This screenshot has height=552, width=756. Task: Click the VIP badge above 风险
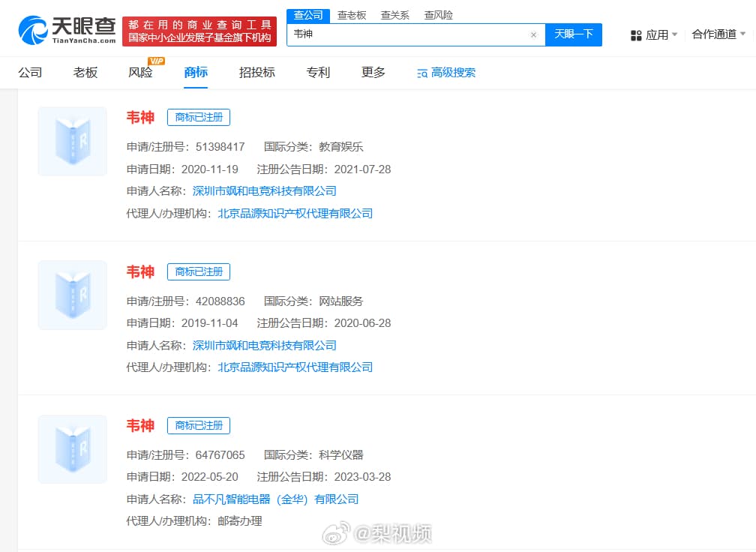[157, 61]
